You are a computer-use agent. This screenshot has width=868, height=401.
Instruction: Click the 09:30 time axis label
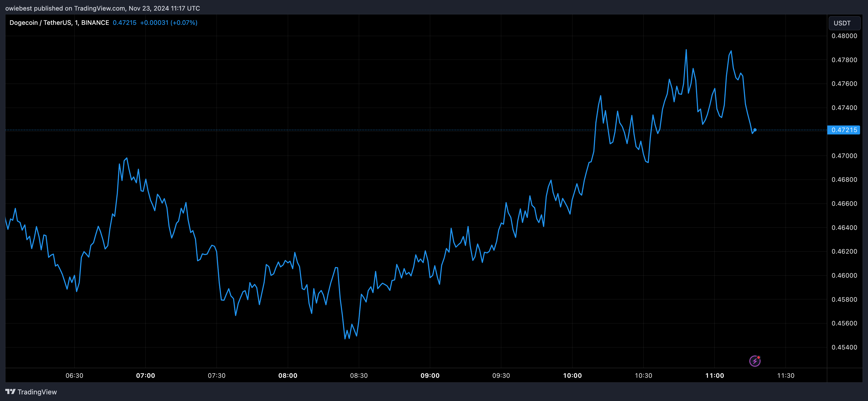[501, 375]
